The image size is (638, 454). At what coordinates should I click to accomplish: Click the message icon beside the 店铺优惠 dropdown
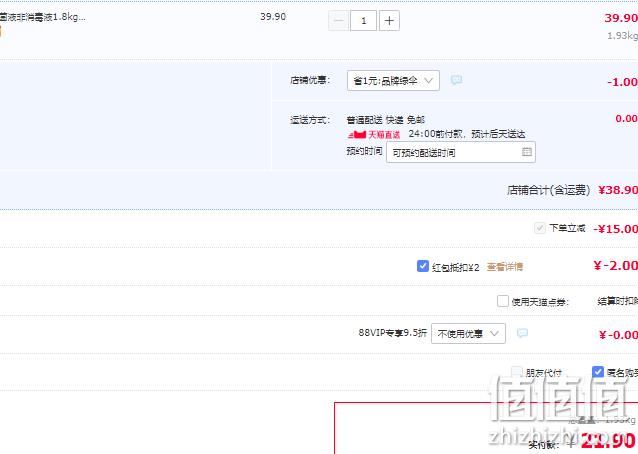point(457,80)
